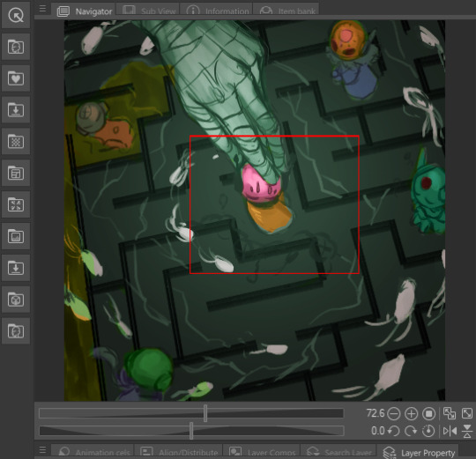476x459 pixels.
Task: Rotate the canvas left (counterclockwise arrow)
Action: 394,431
